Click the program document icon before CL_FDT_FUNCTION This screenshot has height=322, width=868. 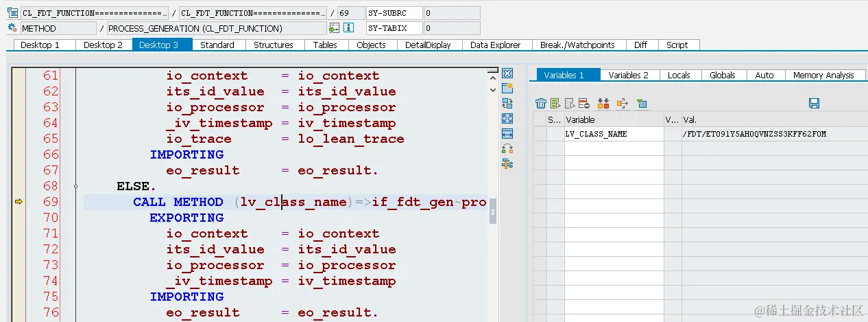(x=12, y=12)
